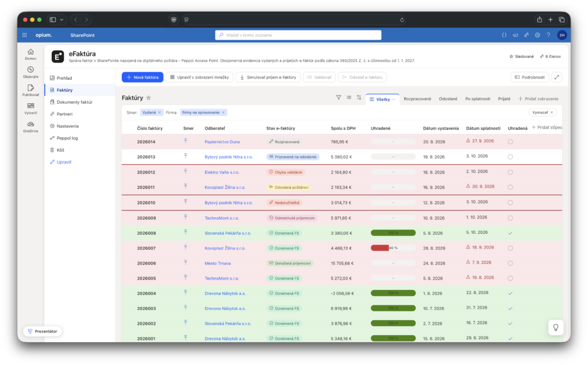This screenshot has height=365, width=588.
Task: Switch to Rozpracované view tab
Action: pyautogui.click(x=417, y=99)
